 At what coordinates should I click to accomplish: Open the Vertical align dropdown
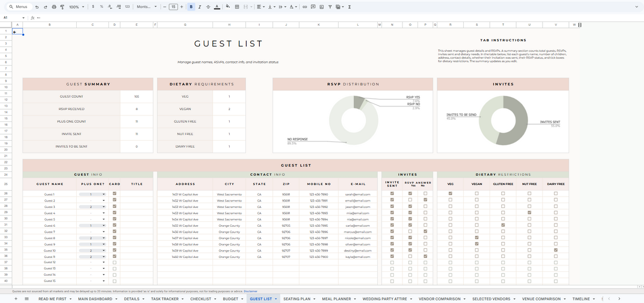pos(272,6)
